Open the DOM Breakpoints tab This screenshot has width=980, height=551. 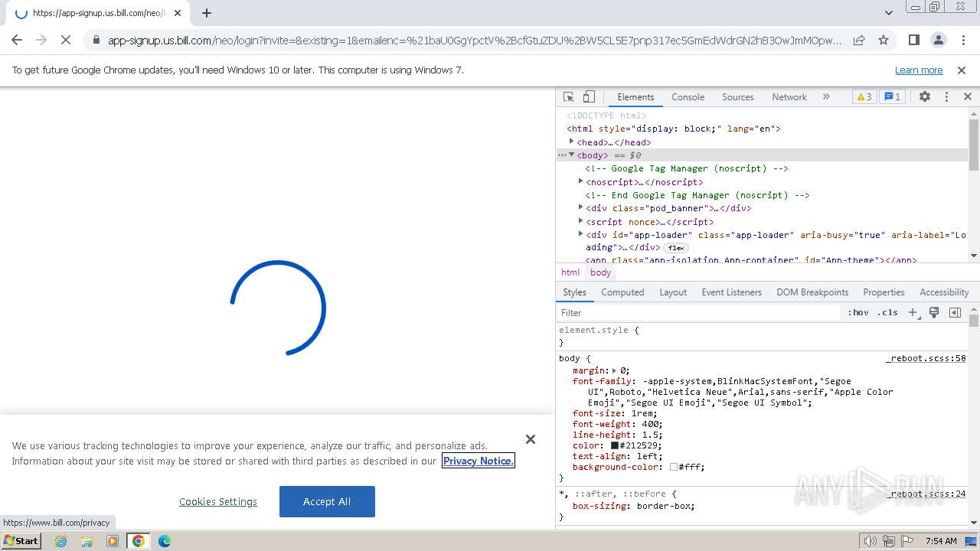[812, 292]
